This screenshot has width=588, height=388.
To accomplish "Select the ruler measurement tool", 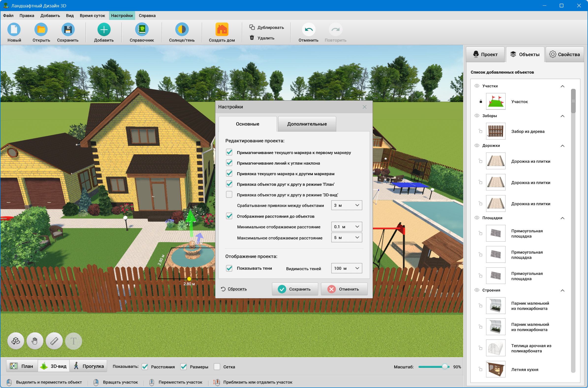I will tap(54, 341).
